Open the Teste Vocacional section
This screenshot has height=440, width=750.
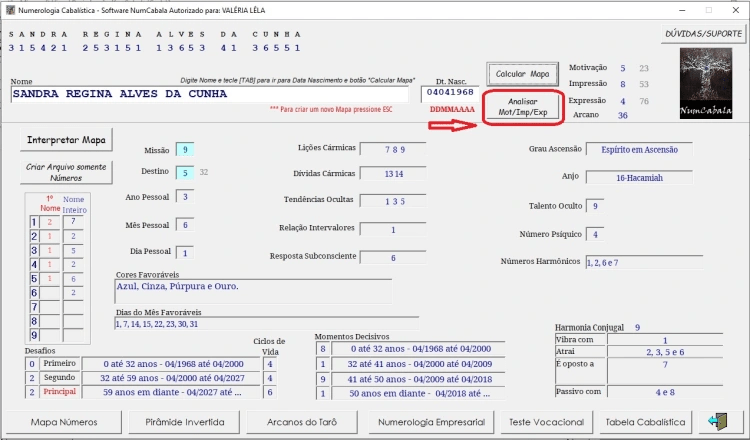point(546,422)
